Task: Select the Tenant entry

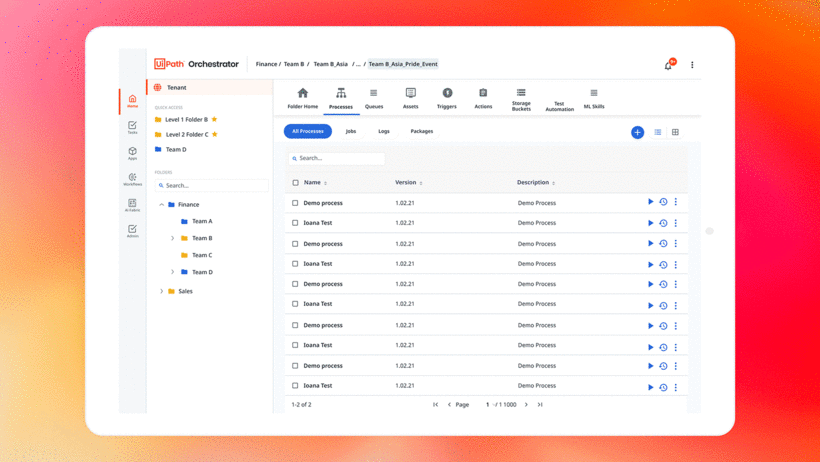Action: tap(210, 87)
